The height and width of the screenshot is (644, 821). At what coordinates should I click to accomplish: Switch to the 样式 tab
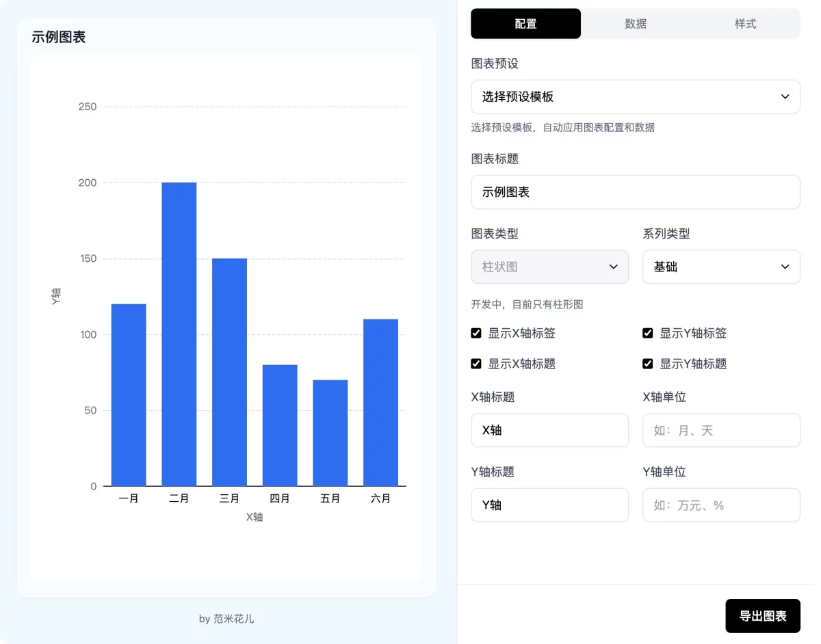click(x=745, y=23)
